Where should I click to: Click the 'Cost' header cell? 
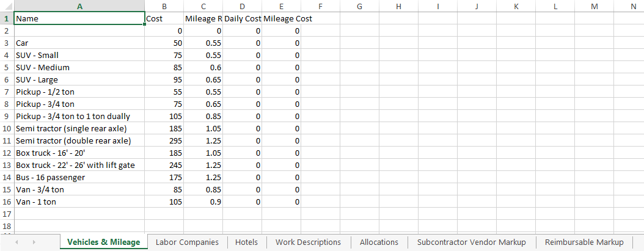click(164, 18)
